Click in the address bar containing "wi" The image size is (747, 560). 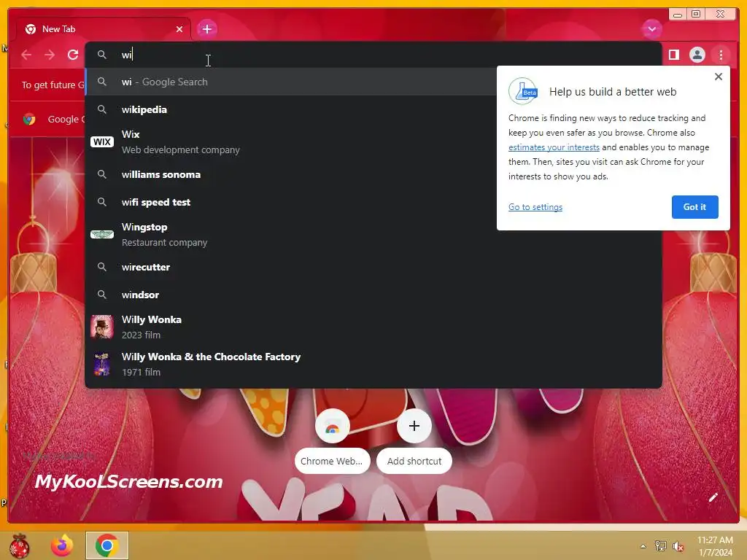coord(373,55)
